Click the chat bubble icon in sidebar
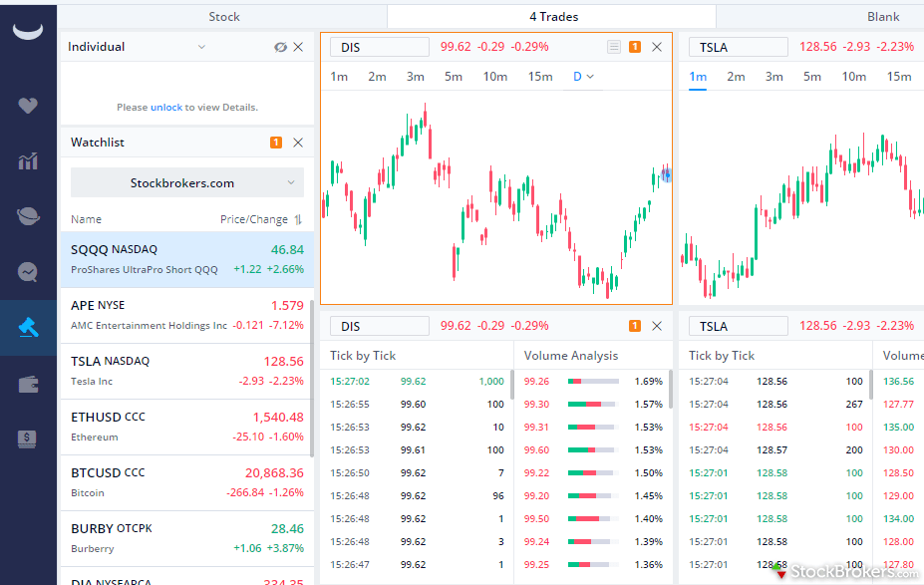 coord(27,270)
